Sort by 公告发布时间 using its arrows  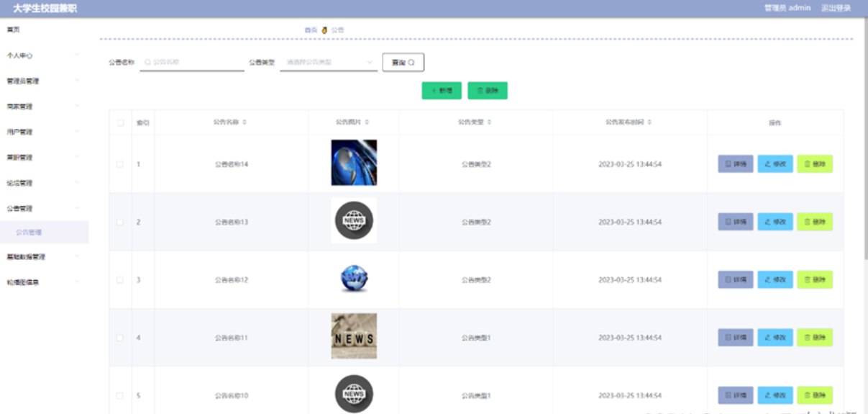tap(650, 122)
